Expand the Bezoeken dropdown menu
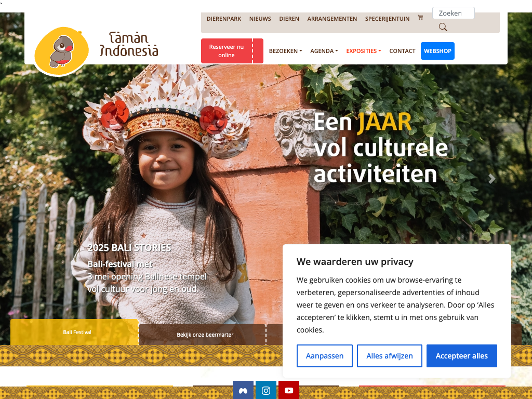Screen dimensions: 532x399 tap(285, 51)
